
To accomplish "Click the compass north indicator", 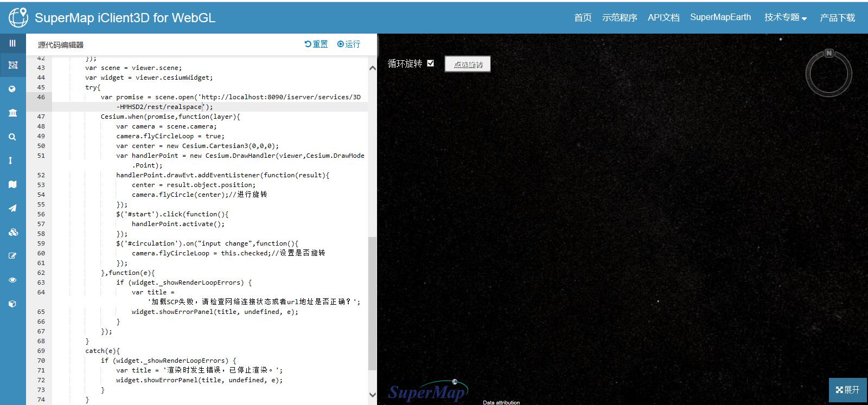I will [x=829, y=53].
